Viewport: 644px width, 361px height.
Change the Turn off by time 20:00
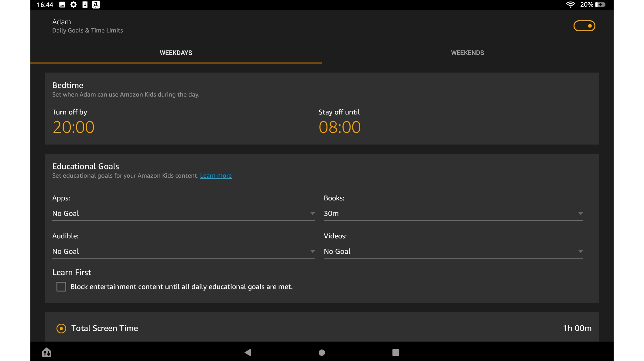[x=74, y=127]
